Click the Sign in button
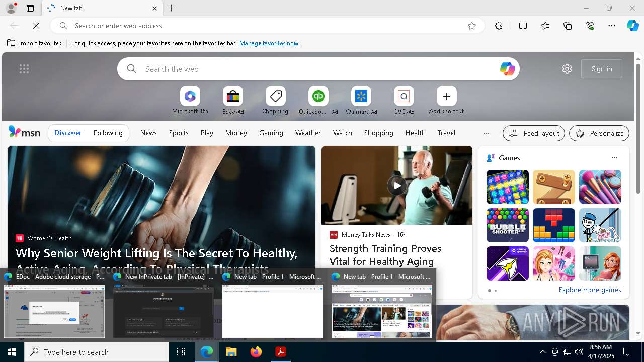Image resolution: width=644 pixels, height=362 pixels. pos(602,69)
